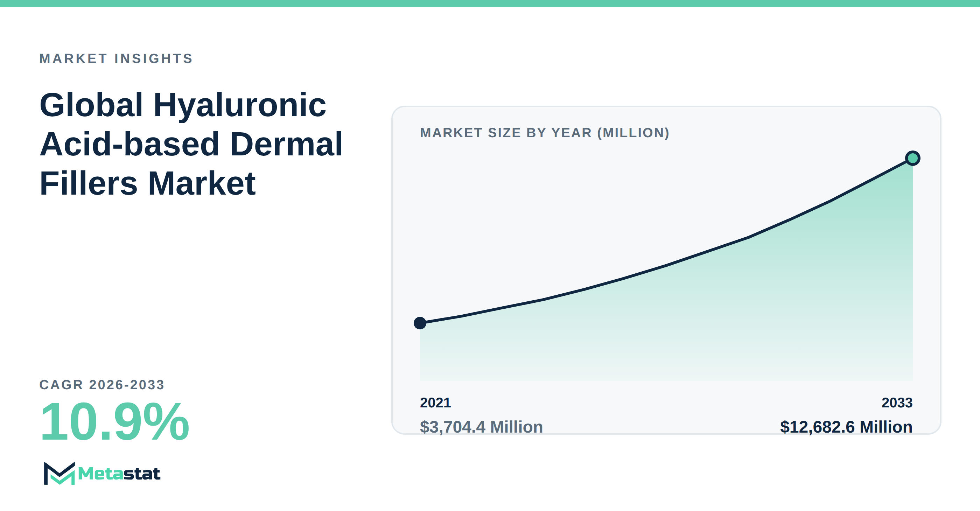Click the $3,704.4 Million value
The width and height of the screenshot is (980, 511).
481,427
